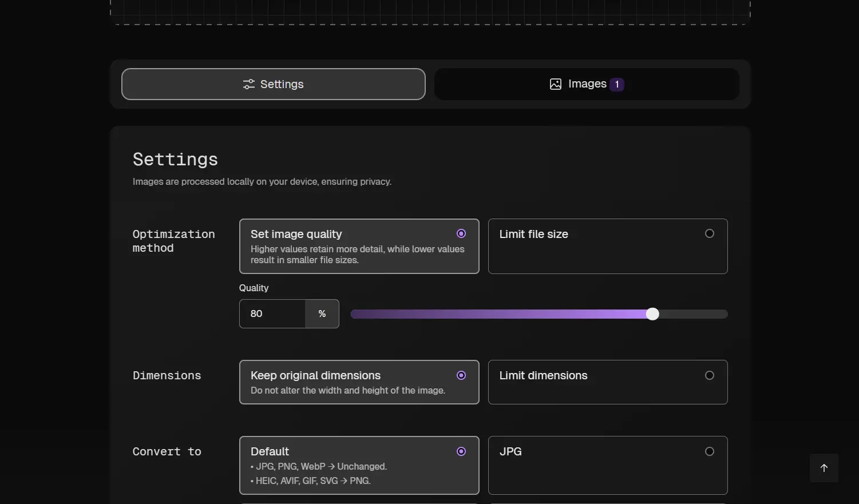The width and height of the screenshot is (859, 504).
Task: Click the dashed upload drop zone
Action: coord(429,11)
